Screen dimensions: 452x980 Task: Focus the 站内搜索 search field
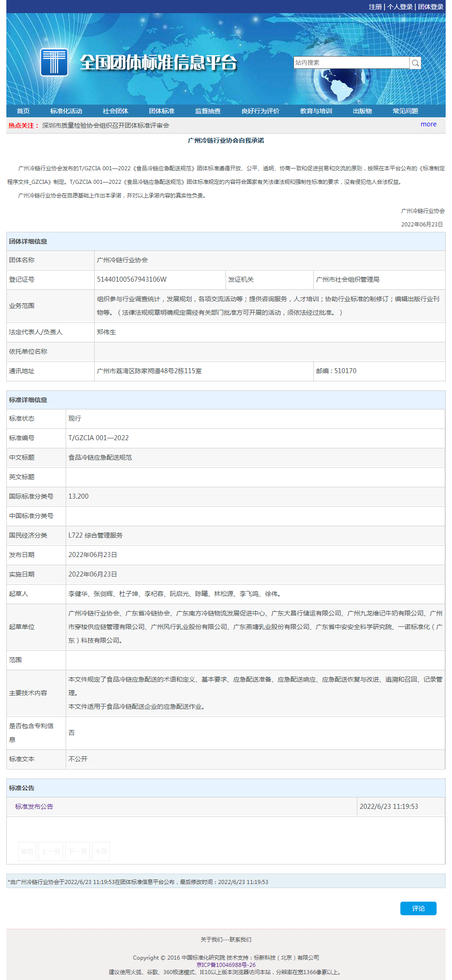(351, 62)
